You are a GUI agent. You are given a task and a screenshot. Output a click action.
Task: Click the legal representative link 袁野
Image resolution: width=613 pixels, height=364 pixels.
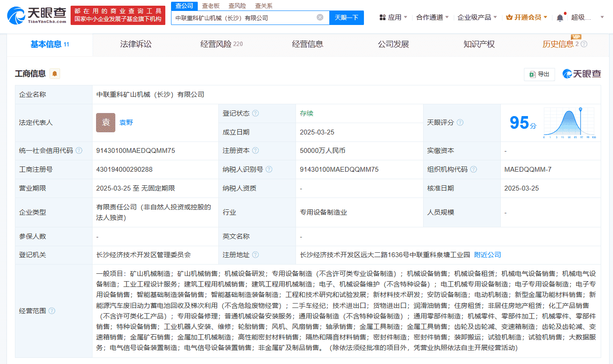pyautogui.click(x=126, y=123)
